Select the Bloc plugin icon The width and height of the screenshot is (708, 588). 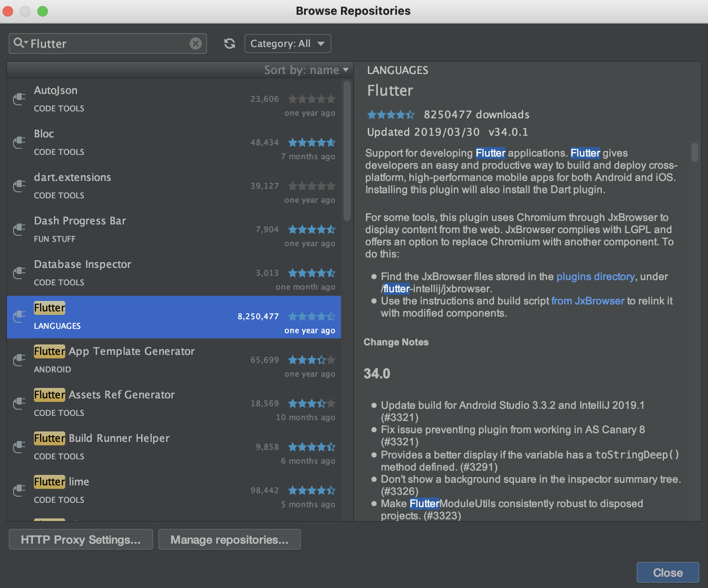point(19,143)
